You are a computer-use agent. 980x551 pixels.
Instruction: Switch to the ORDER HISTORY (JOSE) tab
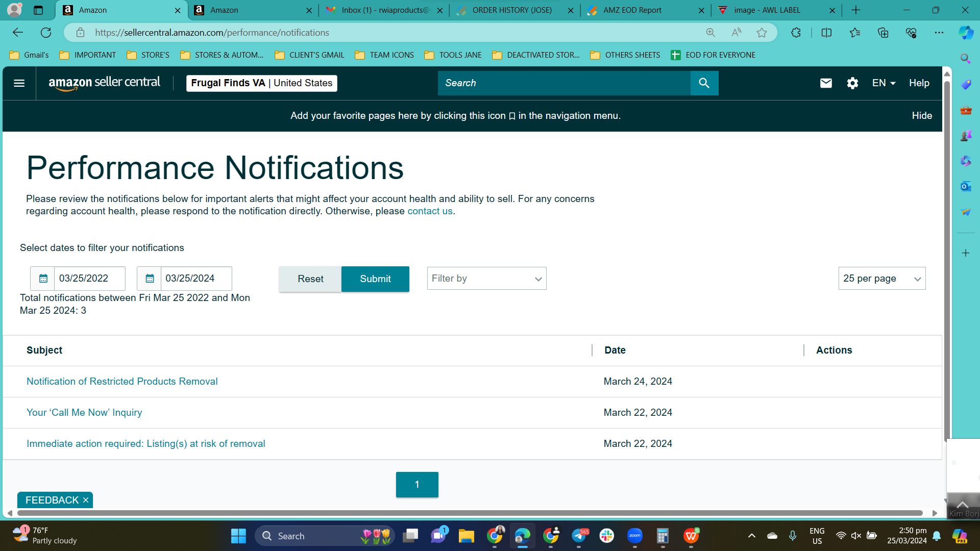click(515, 10)
